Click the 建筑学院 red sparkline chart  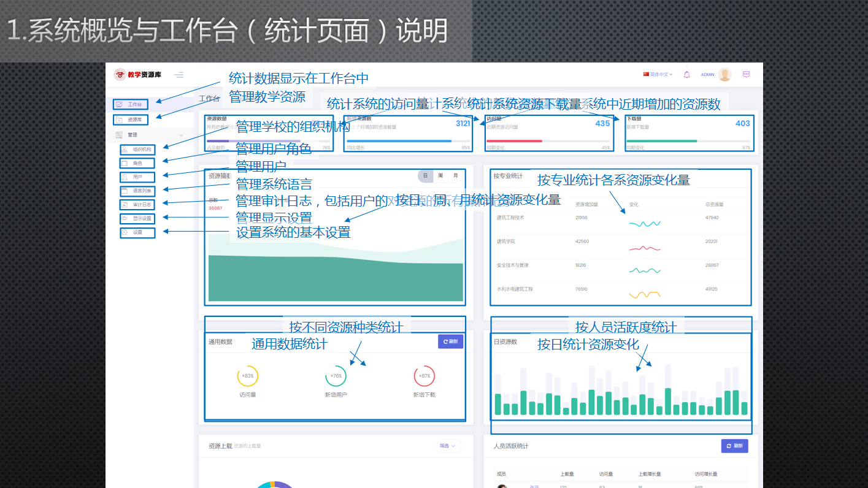pos(645,248)
